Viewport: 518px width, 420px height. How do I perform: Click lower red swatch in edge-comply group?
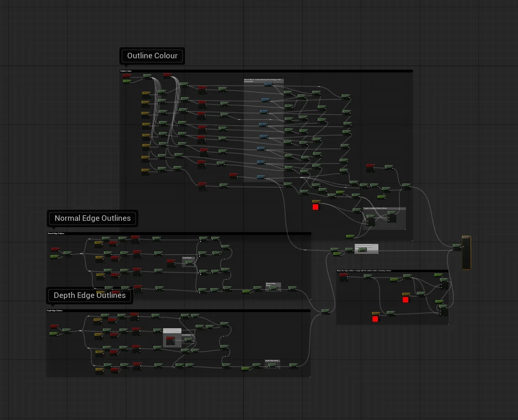click(375, 319)
